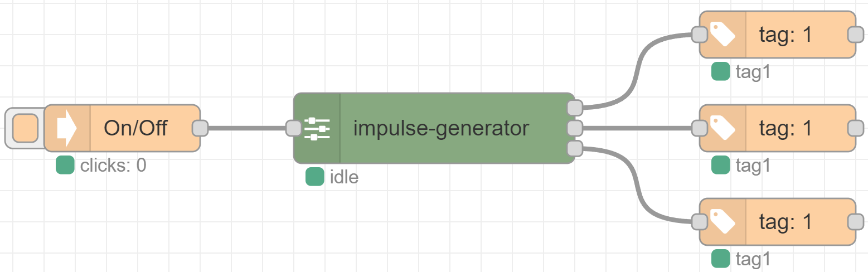The width and height of the screenshot is (868, 272).
Task: Select the impulse-generator node body
Action: pos(434,128)
